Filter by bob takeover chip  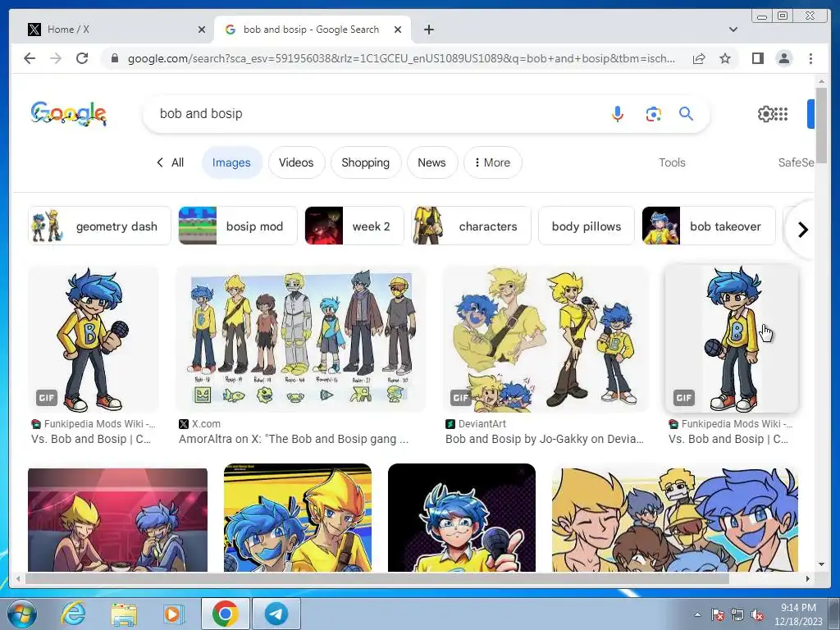(x=708, y=226)
